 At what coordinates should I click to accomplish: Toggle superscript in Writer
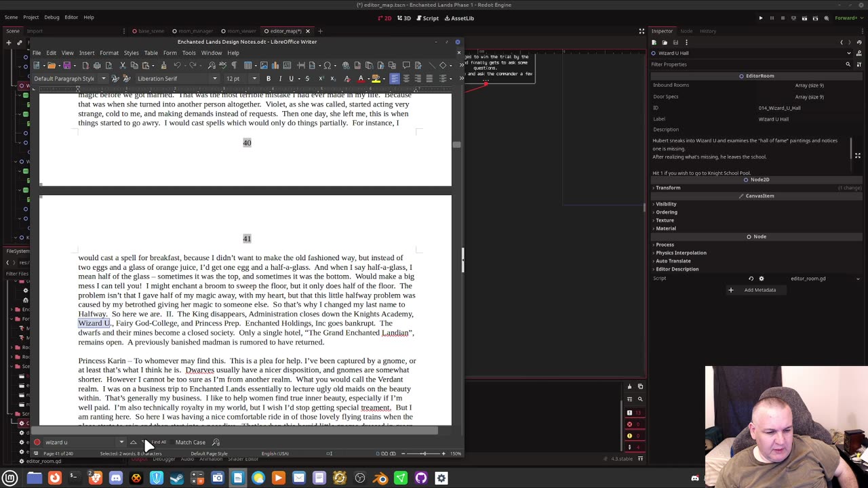click(x=321, y=79)
